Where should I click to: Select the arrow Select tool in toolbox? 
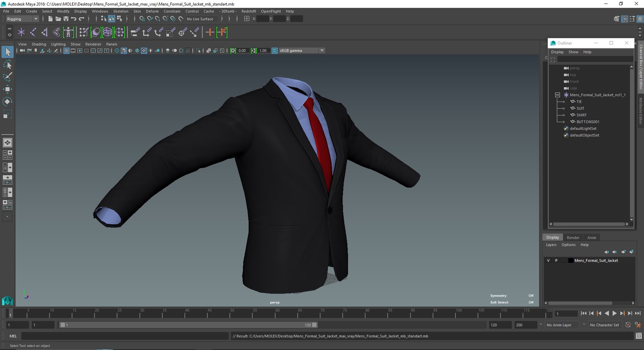[7, 52]
